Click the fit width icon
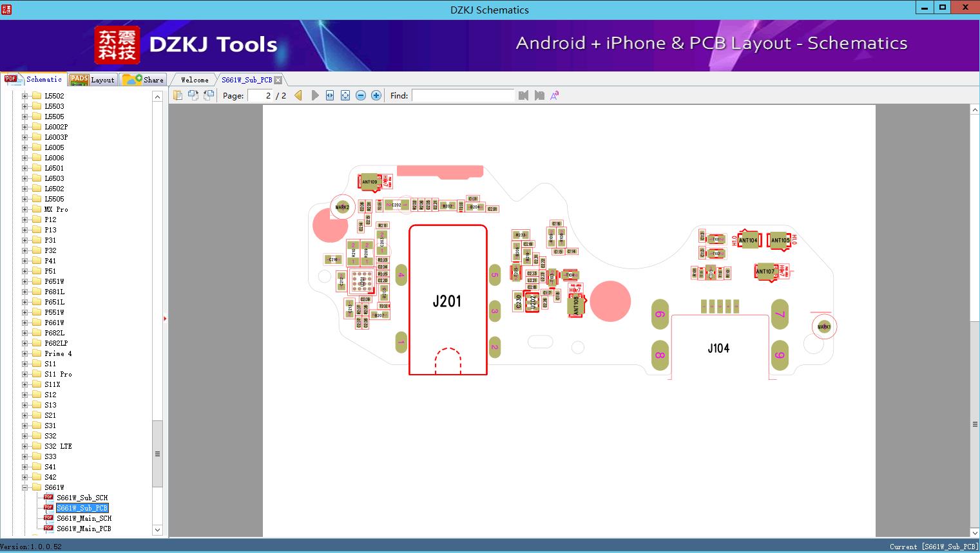Screen dimensions: 980x553 click(x=330, y=95)
